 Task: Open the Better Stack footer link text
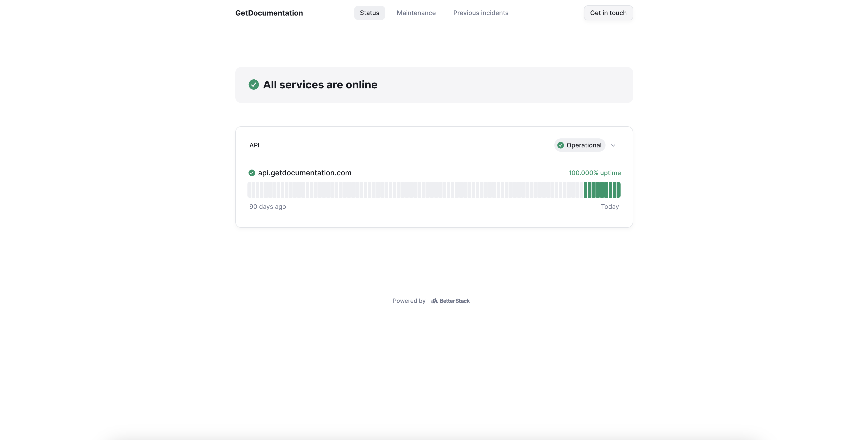click(454, 301)
